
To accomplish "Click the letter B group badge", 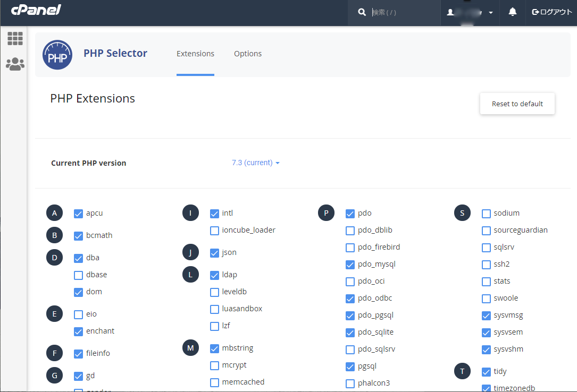I will click(x=54, y=235).
